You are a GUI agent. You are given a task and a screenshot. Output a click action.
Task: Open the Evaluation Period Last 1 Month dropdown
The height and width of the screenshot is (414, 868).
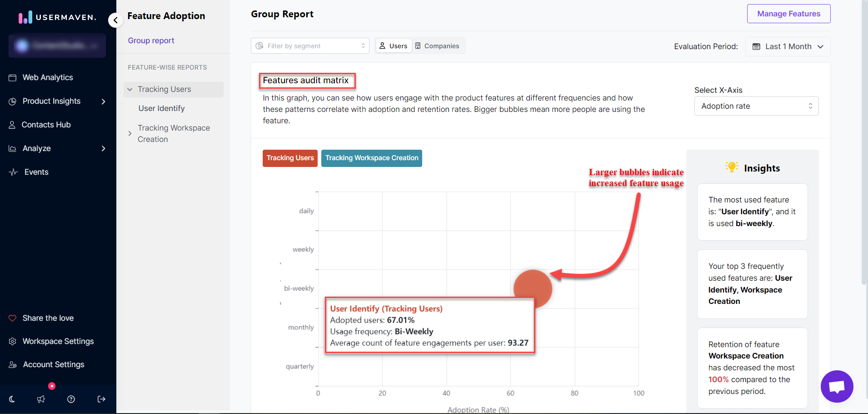788,46
